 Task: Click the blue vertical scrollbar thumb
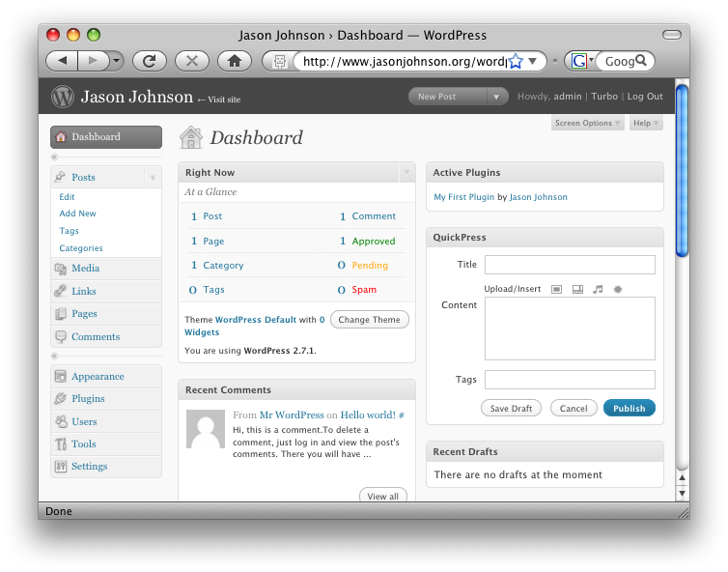click(682, 170)
